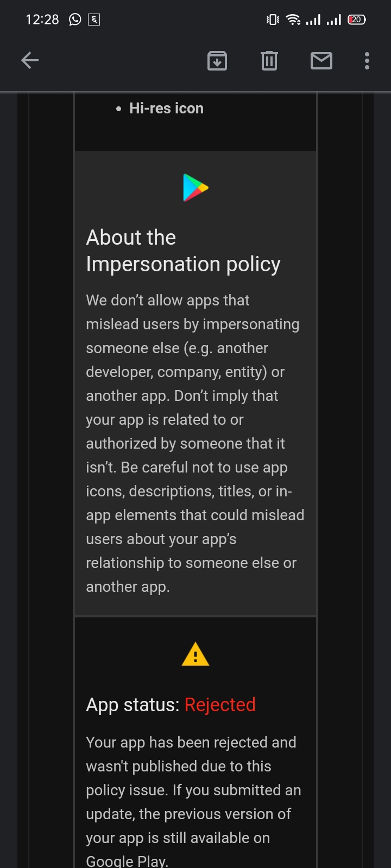The height and width of the screenshot is (868, 391).
Task: Tap the Hi-res icon bullet item
Action: pyautogui.click(x=166, y=108)
